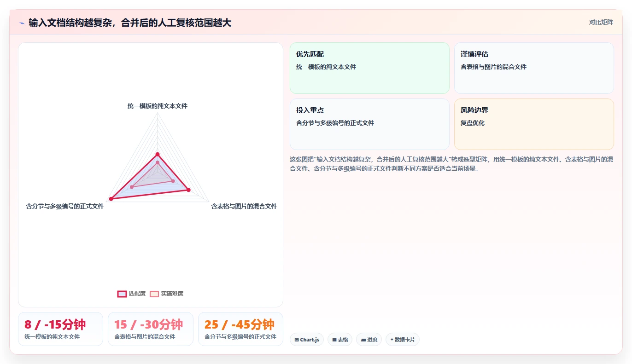The width and height of the screenshot is (632, 364).
Task: Click the bottom-left 匹配度 radar data point
Action: [111, 198]
